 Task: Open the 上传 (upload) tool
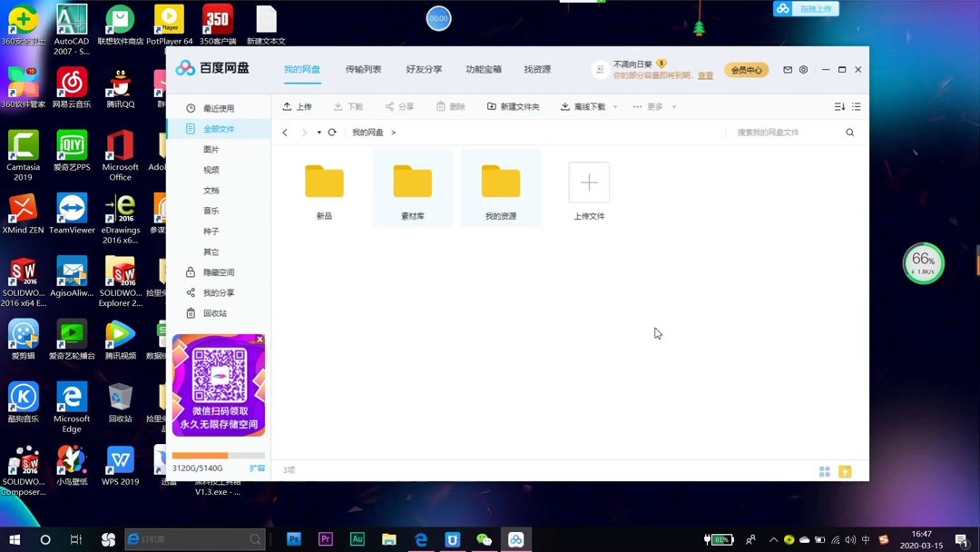(298, 106)
